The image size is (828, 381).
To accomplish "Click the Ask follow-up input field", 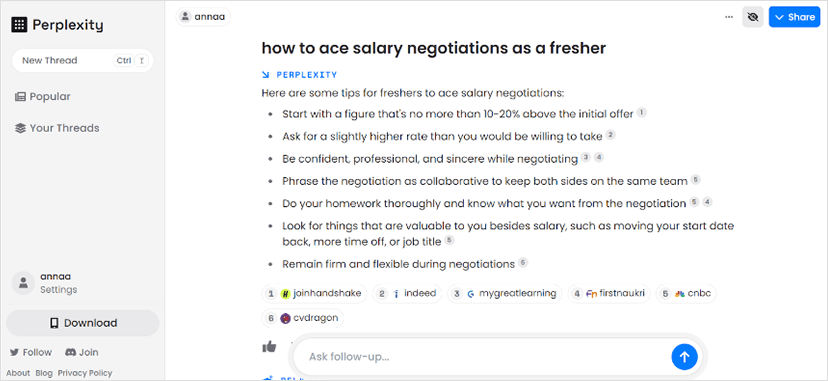I will point(481,357).
